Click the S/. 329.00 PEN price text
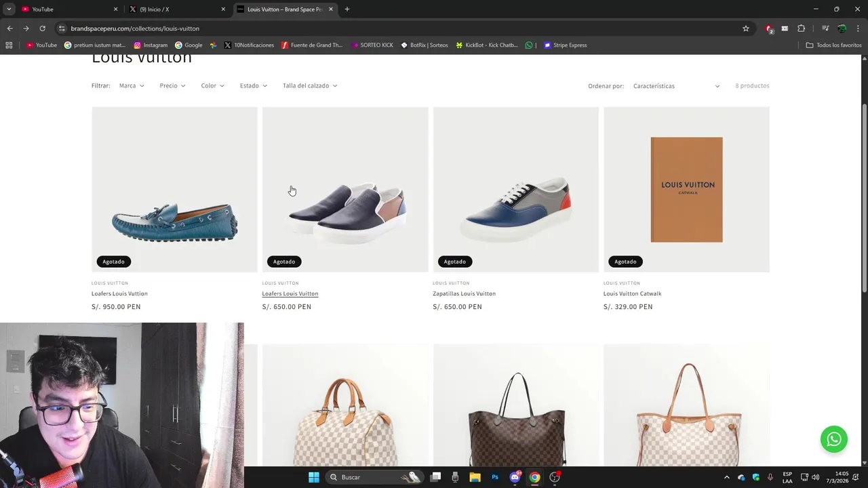Screen dimensions: 868x488 click(628, 307)
